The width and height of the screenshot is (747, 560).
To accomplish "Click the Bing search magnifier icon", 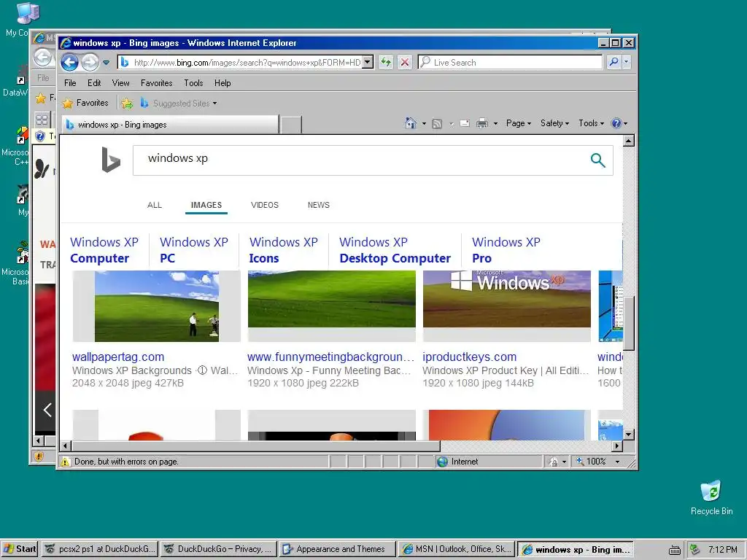I will pos(598,160).
